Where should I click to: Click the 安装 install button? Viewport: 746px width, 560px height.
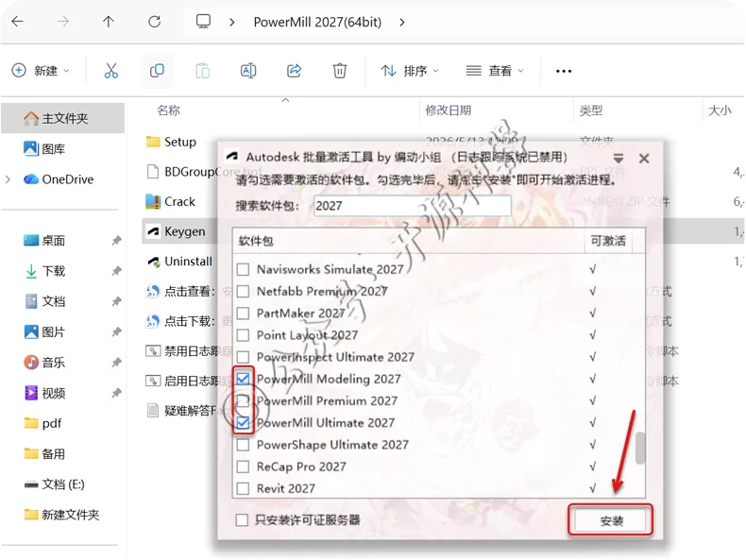pos(610,520)
